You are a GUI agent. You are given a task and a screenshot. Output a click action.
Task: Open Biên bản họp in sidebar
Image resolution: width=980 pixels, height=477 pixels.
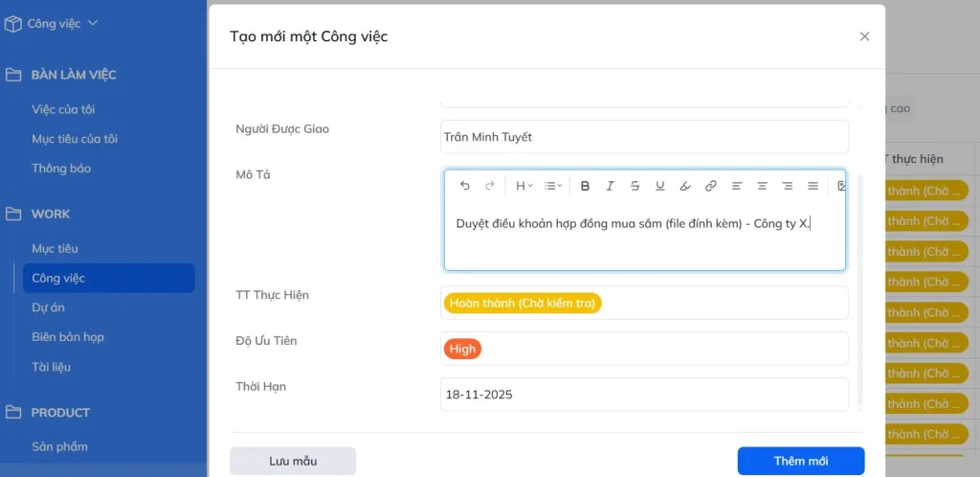68,337
